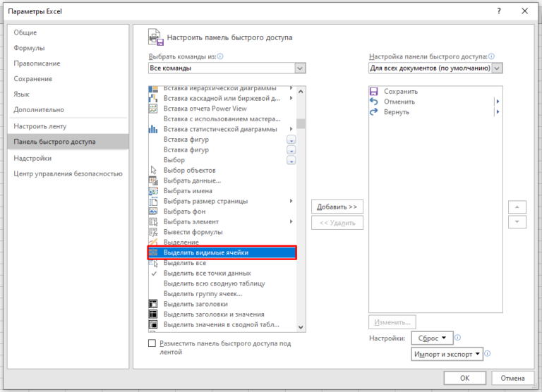Image resolution: width=542 pixels, height=392 pixels.
Task: Enable toolbar placement below ribbon checkbox
Action: click(152, 343)
